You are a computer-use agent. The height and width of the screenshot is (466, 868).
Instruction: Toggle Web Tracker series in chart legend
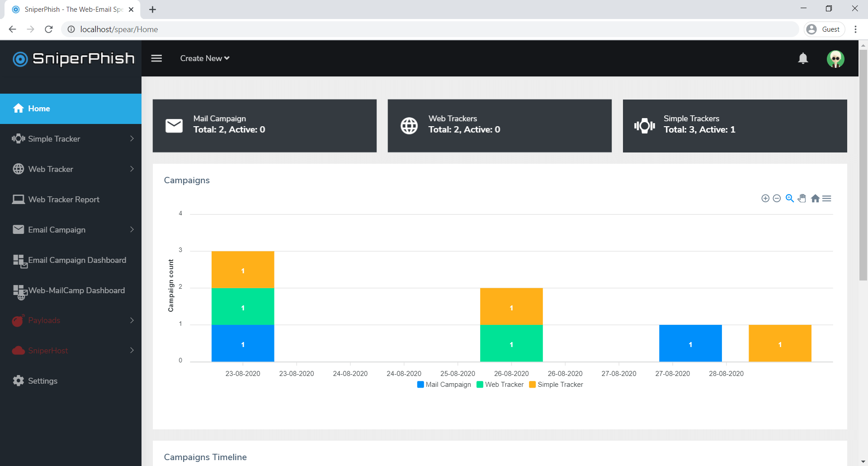[x=500, y=385]
